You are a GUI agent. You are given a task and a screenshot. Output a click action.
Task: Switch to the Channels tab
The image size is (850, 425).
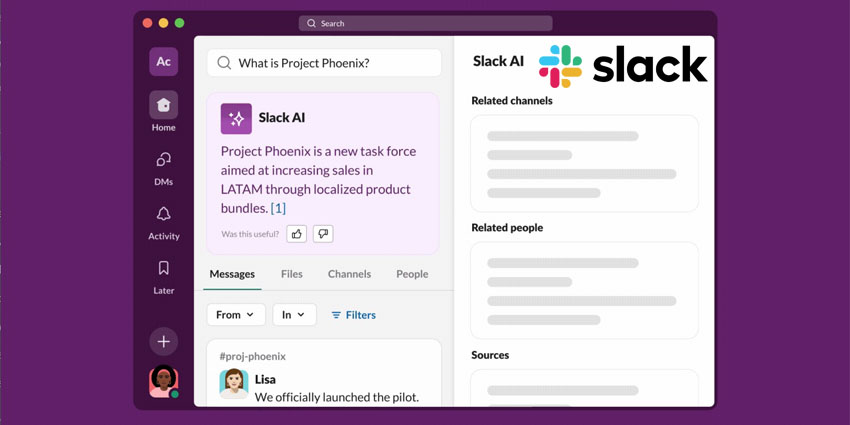coord(350,274)
